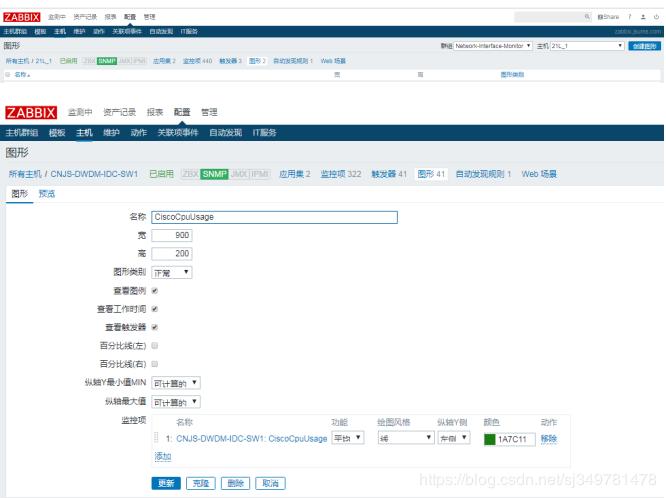Toggle the 查看工作时间 checkbox
This screenshot has width=666, height=498.
pyautogui.click(x=155, y=309)
